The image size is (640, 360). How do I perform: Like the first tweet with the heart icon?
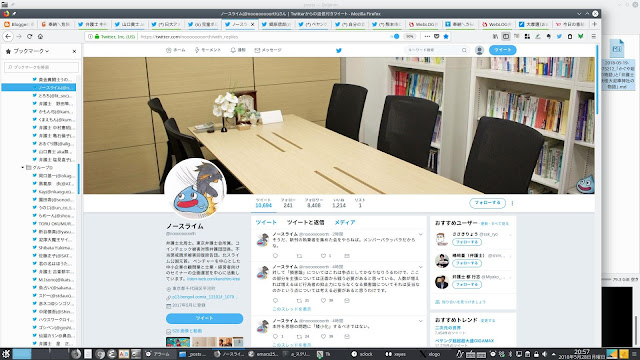pos(323,256)
